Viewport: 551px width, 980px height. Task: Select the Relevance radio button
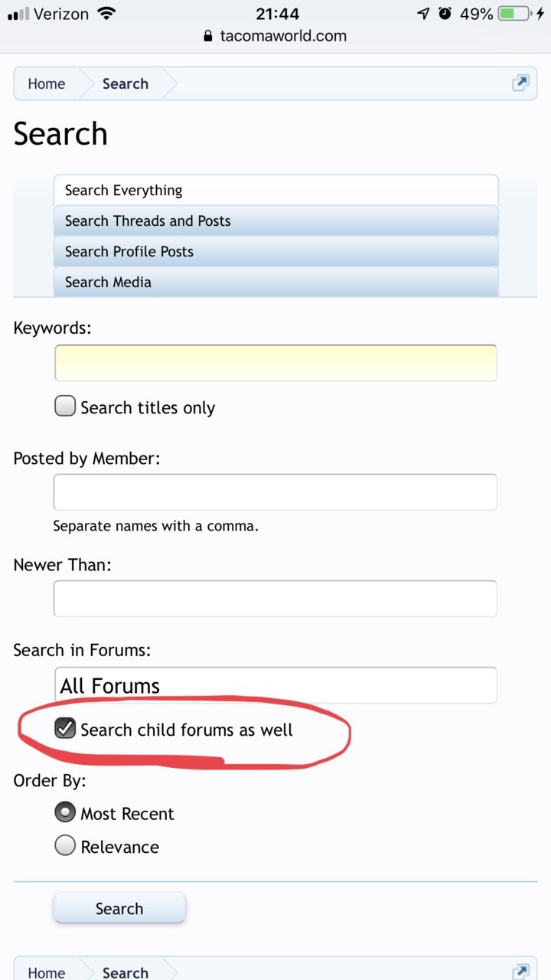pyautogui.click(x=65, y=845)
